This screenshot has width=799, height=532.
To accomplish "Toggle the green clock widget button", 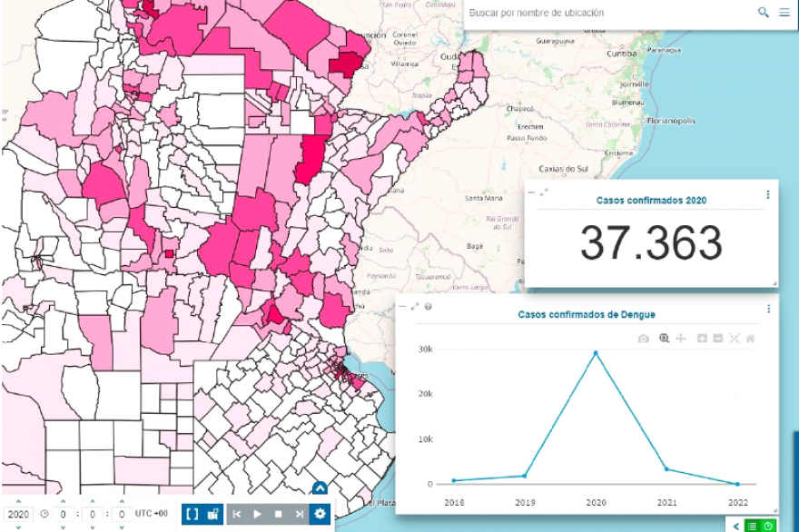I will [x=768, y=526].
